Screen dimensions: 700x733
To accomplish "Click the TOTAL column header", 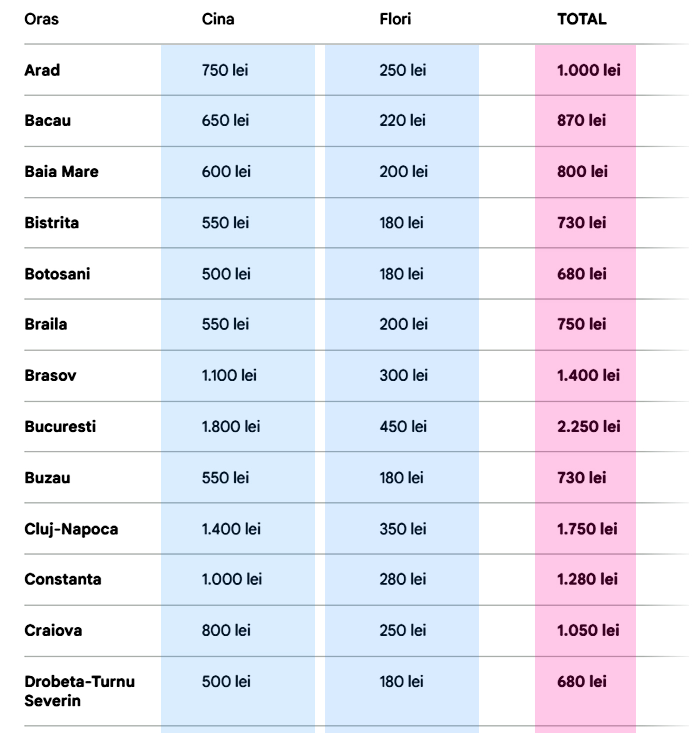I will click(x=582, y=19).
